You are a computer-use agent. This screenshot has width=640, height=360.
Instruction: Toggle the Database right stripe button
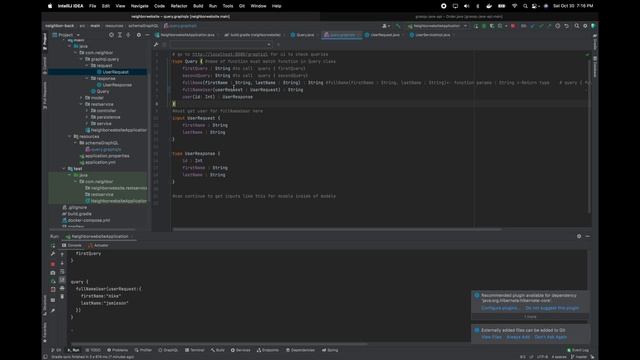[x=595, y=67]
